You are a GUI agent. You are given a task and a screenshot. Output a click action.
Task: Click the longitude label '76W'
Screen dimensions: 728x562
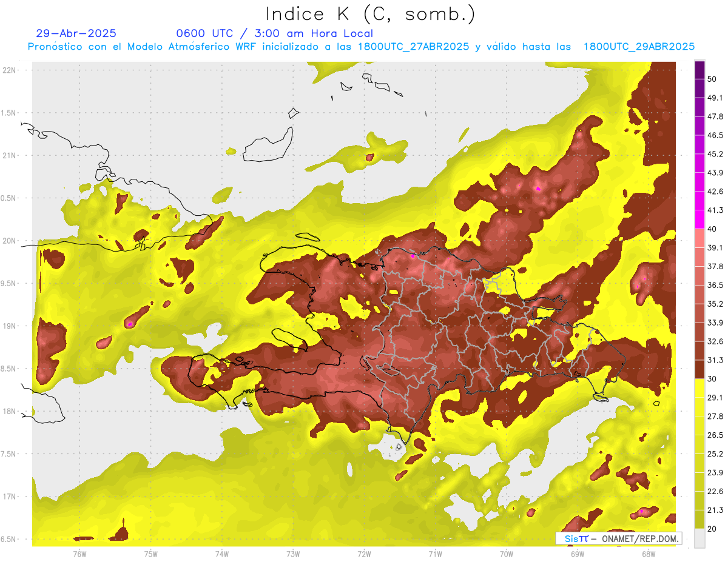point(79,554)
